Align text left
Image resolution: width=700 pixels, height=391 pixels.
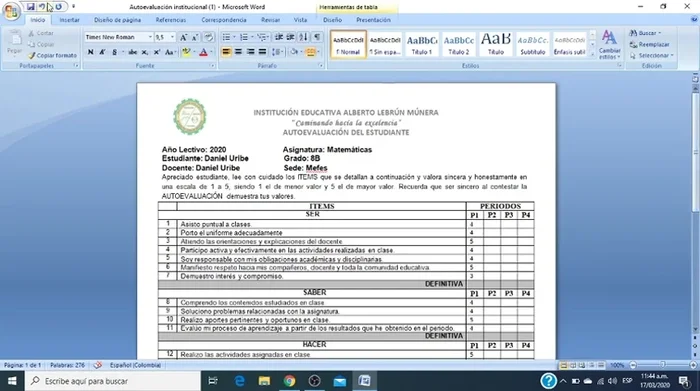[x=226, y=52]
